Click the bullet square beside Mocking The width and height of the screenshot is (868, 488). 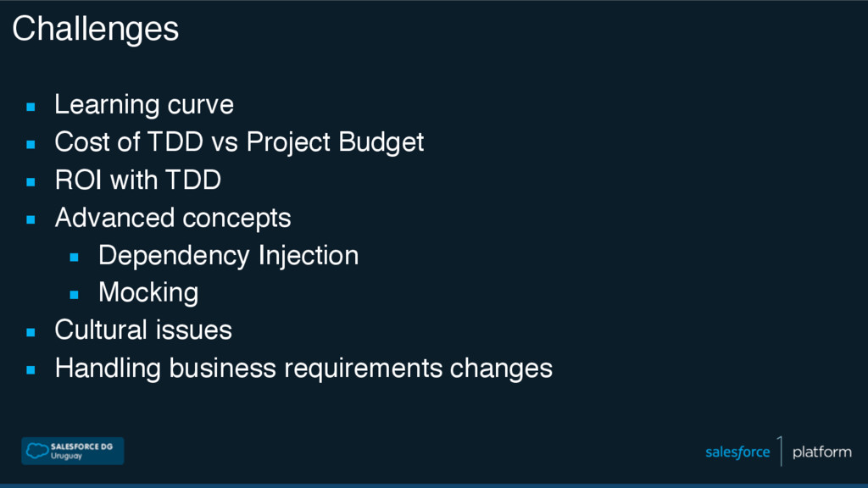point(75,295)
